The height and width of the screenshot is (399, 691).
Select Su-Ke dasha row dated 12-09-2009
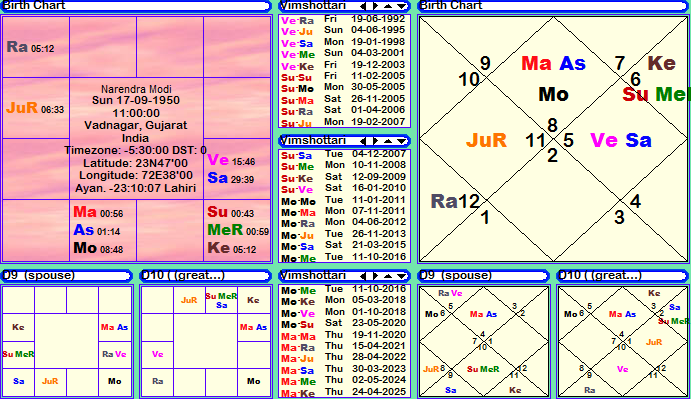(x=343, y=178)
